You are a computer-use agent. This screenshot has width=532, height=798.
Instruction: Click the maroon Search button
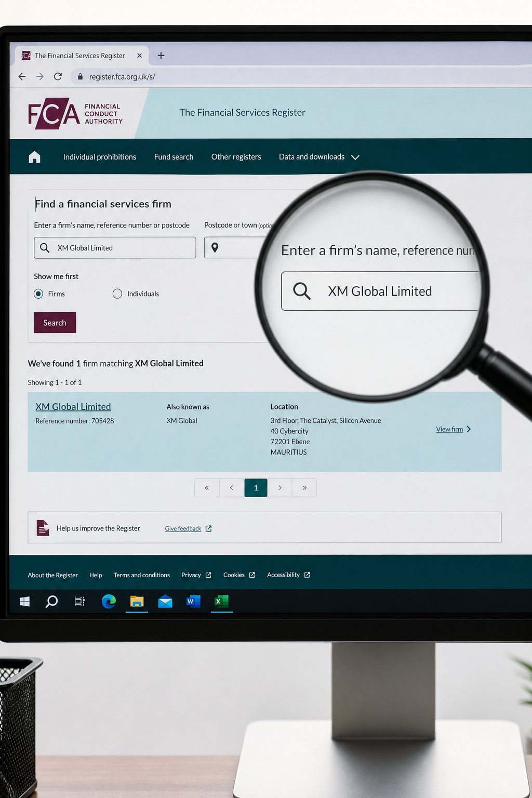tap(55, 323)
